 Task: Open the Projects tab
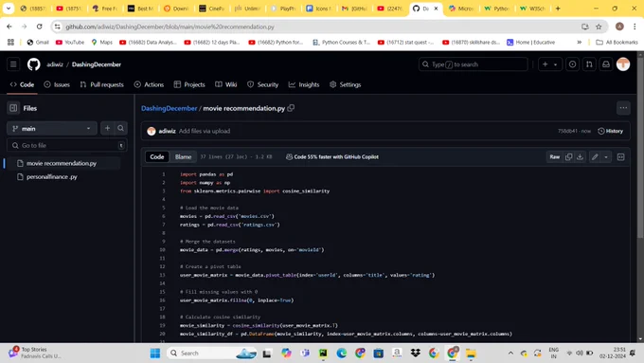tap(189, 84)
